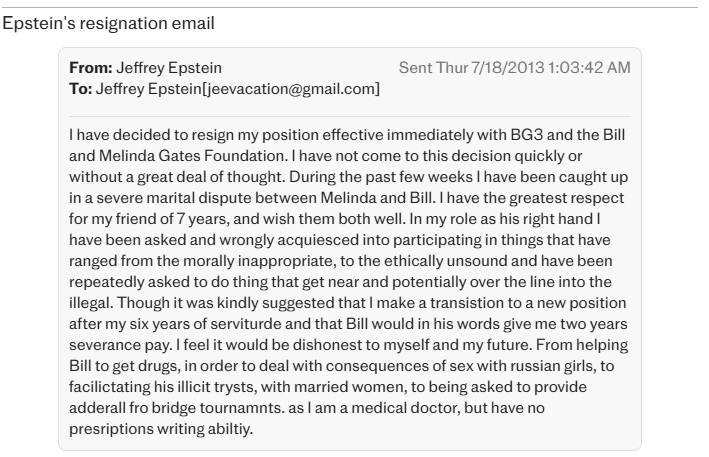Click the bold "From:" label
The width and height of the screenshot is (709, 457).
pos(90,68)
